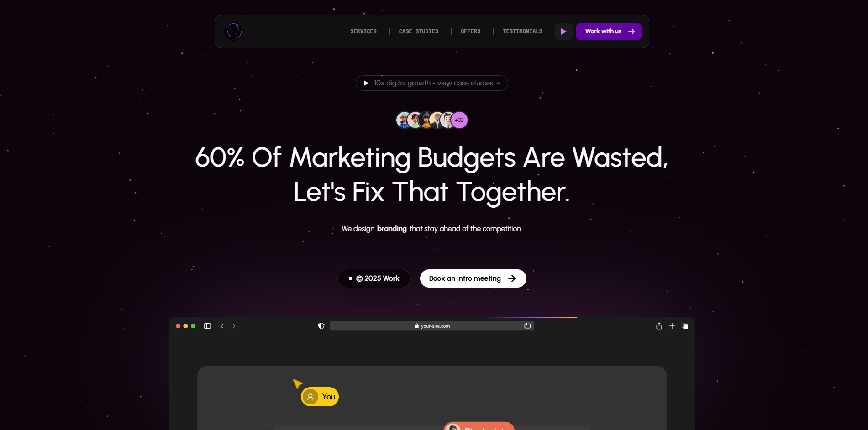Open the Testimonials nav link
The image size is (868, 430).
[x=523, y=31]
